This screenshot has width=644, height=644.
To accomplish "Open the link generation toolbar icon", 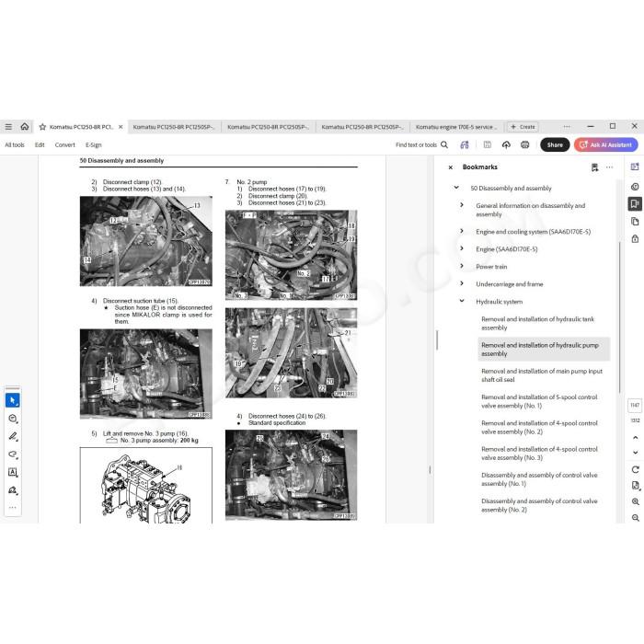I will pos(465,144).
